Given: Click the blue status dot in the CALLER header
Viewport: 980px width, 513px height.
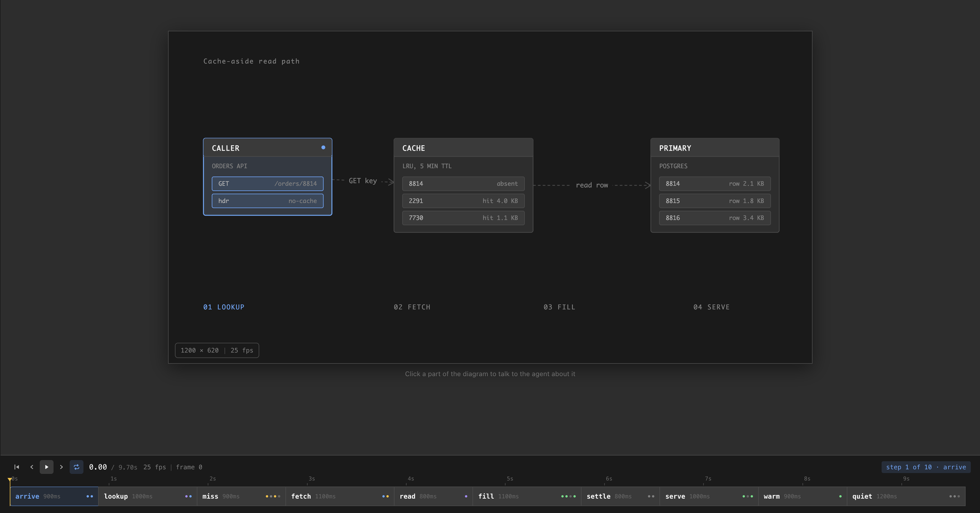Looking at the screenshot, I should (323, 147).
